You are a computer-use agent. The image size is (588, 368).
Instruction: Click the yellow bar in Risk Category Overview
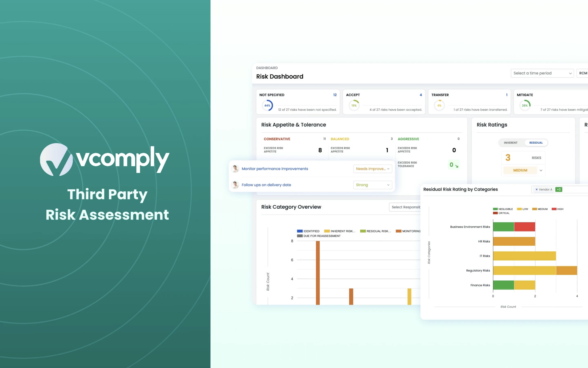(409, 296)
